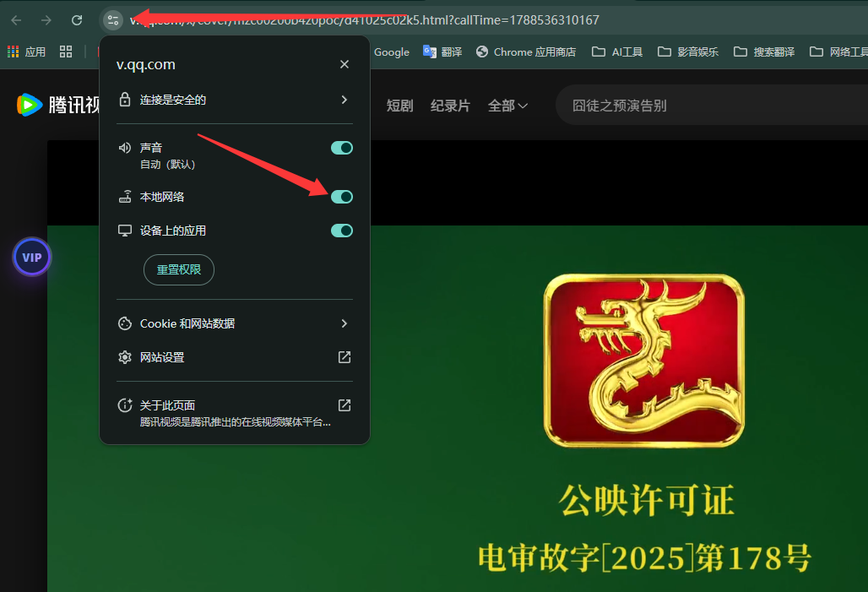Viewport: 868px width, 592px height.
Task: Click the router icon beside 本地网络
Action: (125, 197)
